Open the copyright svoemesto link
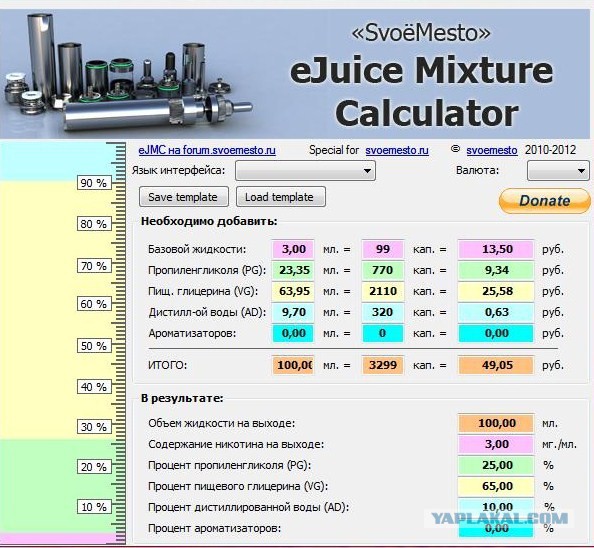 click(492, 150)
